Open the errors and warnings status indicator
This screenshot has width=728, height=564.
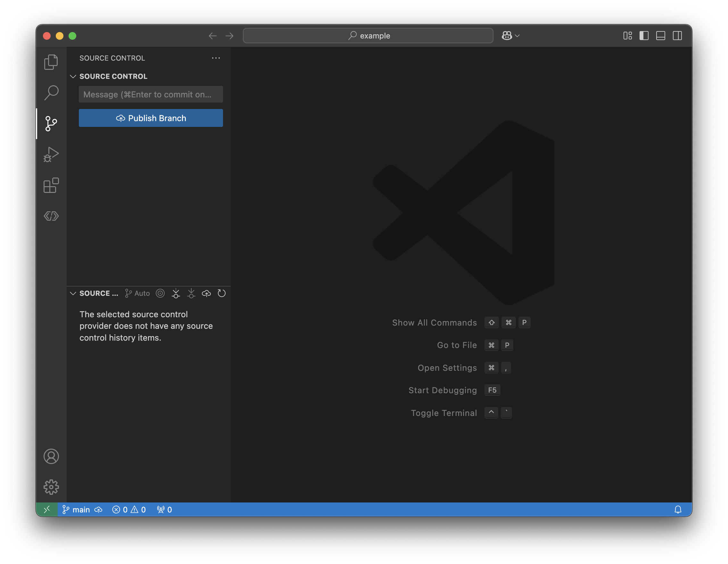coord(129,510)
